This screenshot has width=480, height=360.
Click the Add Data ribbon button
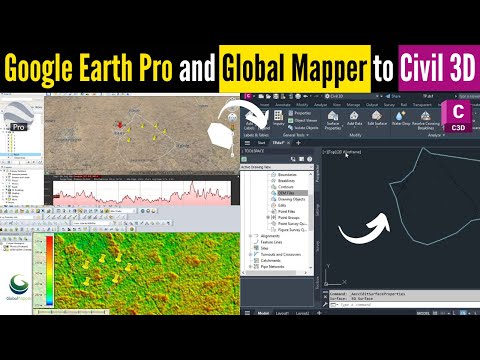(354, 119)
